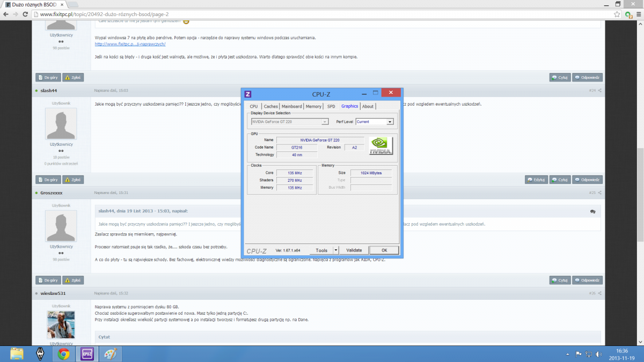Click the Validate button

(354, 250)
